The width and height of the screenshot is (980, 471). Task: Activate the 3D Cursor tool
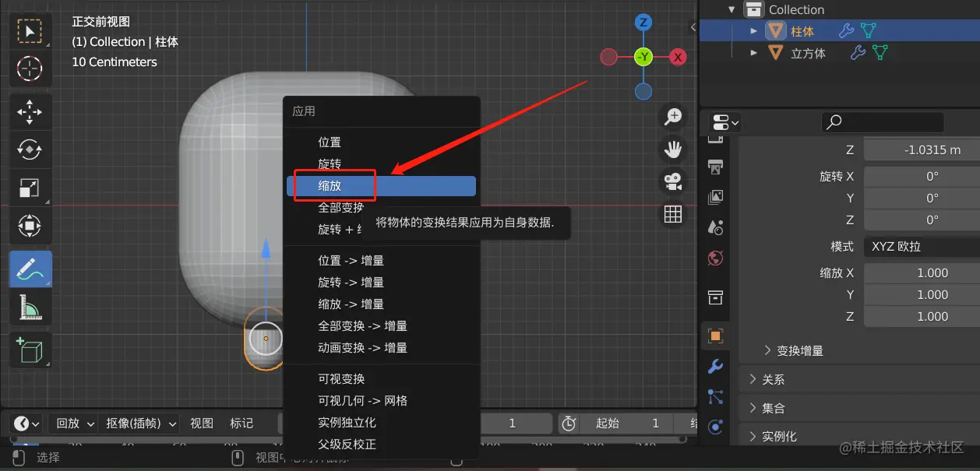point(30,69)
